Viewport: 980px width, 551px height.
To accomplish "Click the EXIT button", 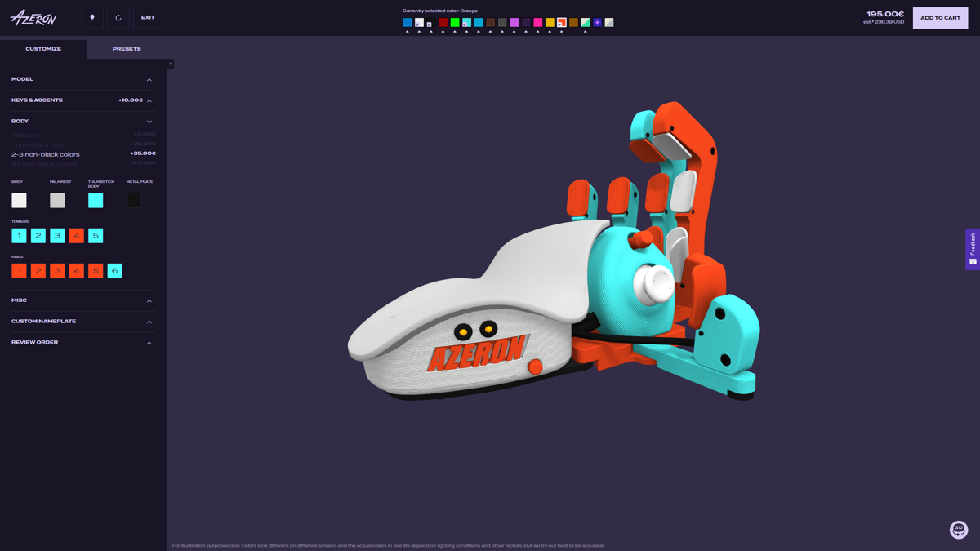I will point(148,17).
